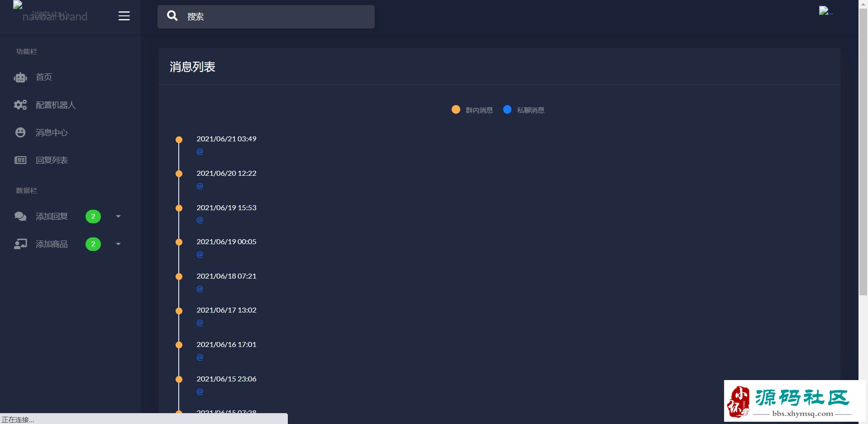Click the gears icon for 配置机器人
The height and width of the screenshot is (424, 868).
(20, 105)
